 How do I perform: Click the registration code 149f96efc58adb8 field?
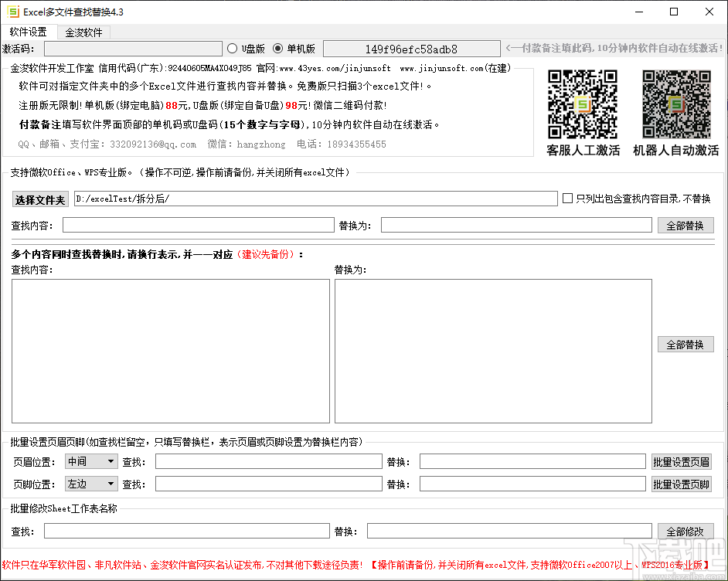coord(413,47)
